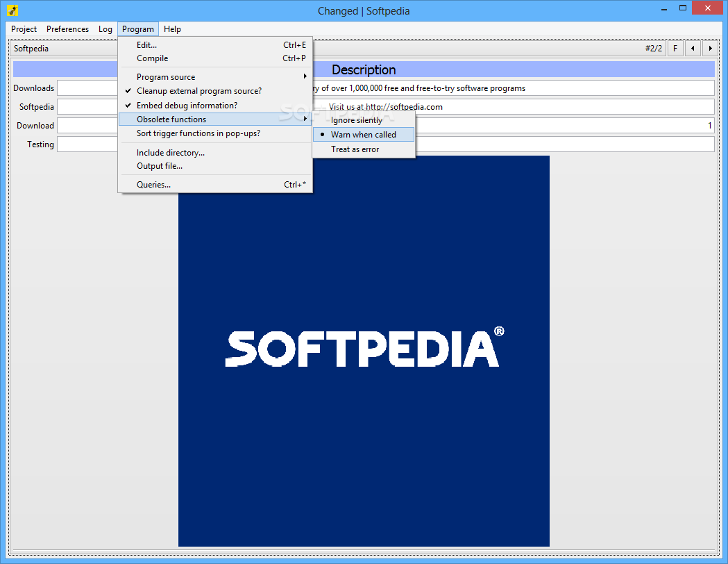Open the Log menu
Viewport: 728px width, 564px height.
pyautogui.click(x=105, y=28)
